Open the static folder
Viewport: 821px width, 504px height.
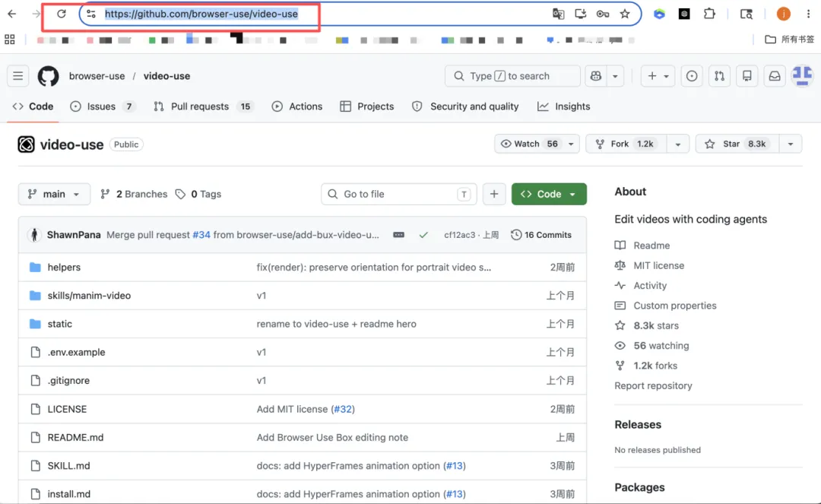(60, 324)
